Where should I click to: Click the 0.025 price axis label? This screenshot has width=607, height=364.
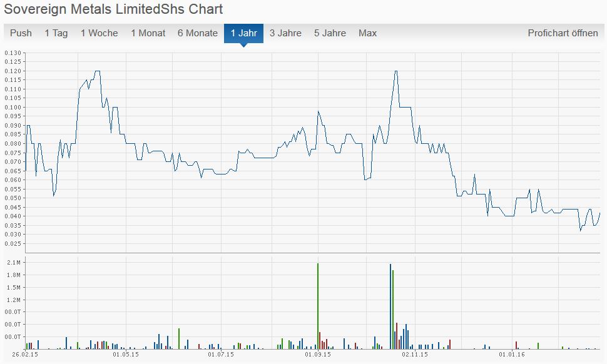[x=13, y=244]
